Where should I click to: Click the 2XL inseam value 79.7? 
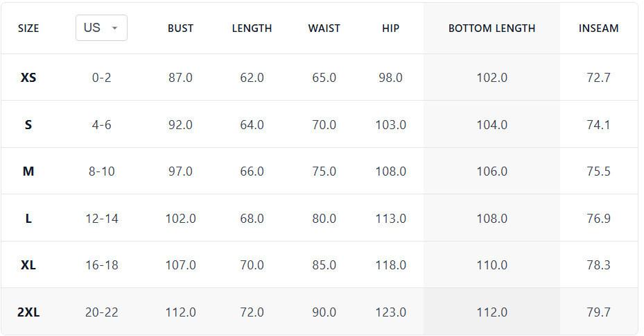[x=598, y=312]
